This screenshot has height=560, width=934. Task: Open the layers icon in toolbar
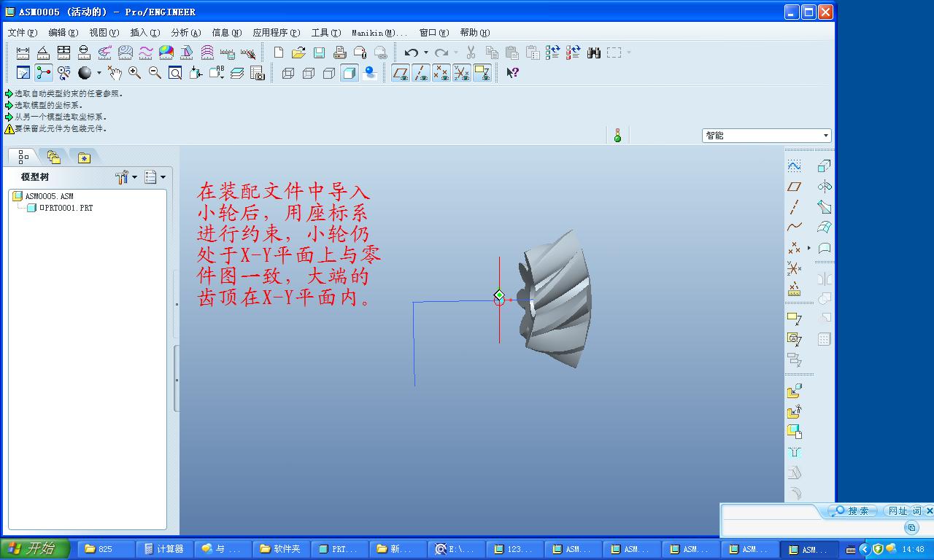click(237, 73)
